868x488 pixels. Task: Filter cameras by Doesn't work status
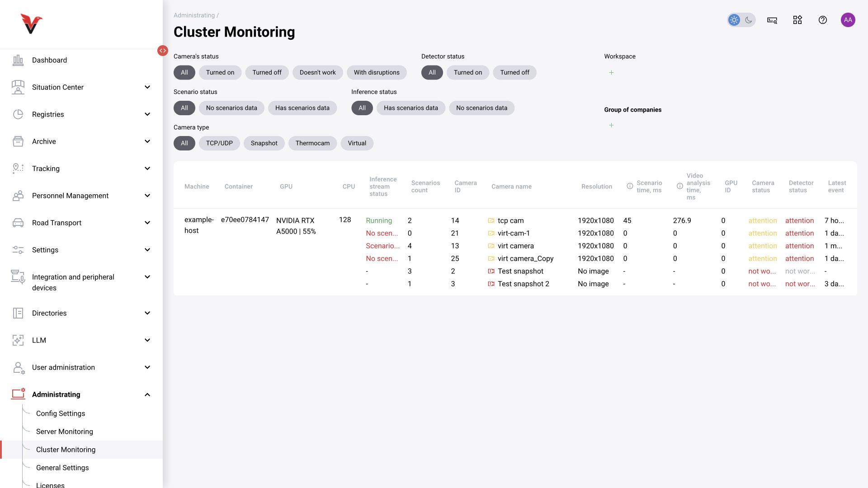[318, 72]
